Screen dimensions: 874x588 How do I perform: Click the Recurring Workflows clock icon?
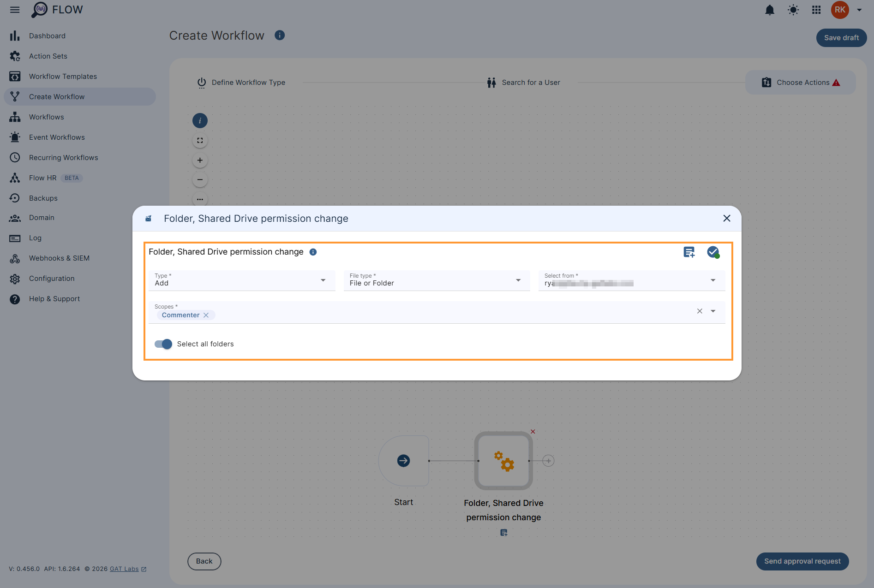(x=15, y=157)
